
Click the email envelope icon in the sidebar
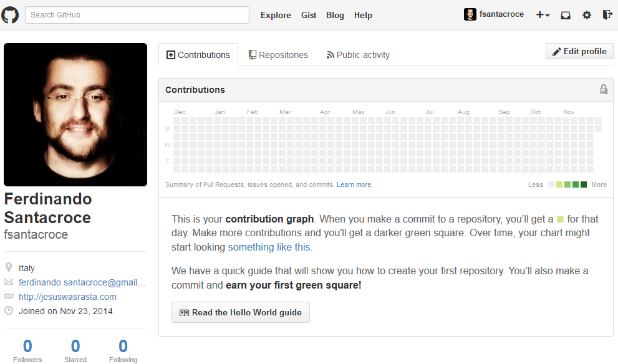point(9,282)
